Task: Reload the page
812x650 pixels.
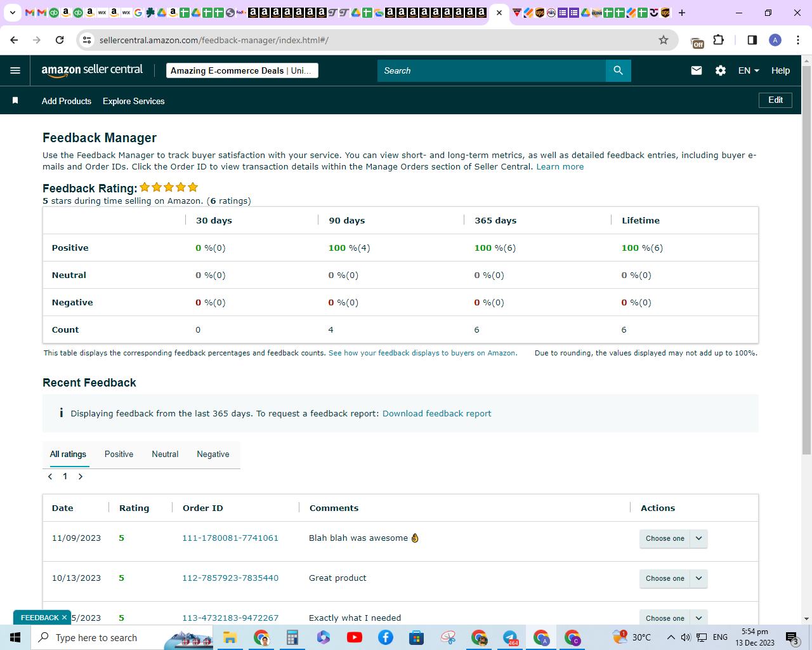Action: point(60,40)
